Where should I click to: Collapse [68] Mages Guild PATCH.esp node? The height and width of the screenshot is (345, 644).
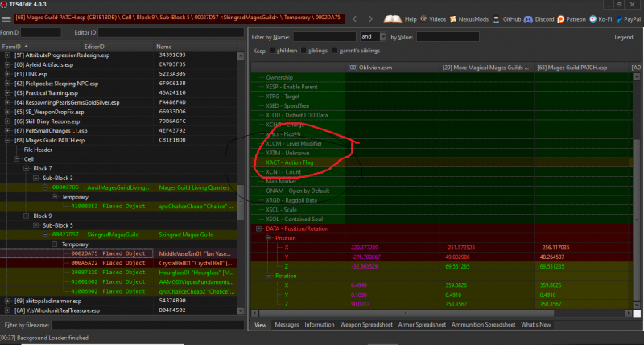[7, 140]
